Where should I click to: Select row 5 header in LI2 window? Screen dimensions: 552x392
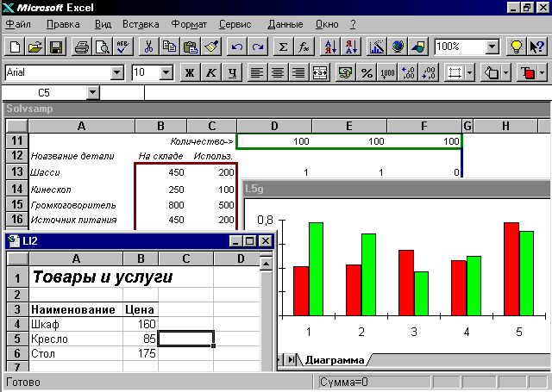[x=17, y=339]
